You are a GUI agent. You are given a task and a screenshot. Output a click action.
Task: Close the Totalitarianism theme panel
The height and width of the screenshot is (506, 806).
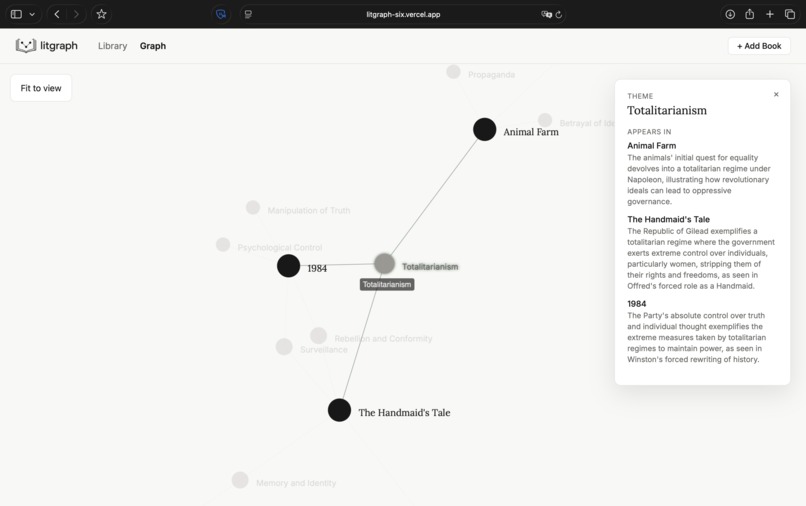[776, 94]
